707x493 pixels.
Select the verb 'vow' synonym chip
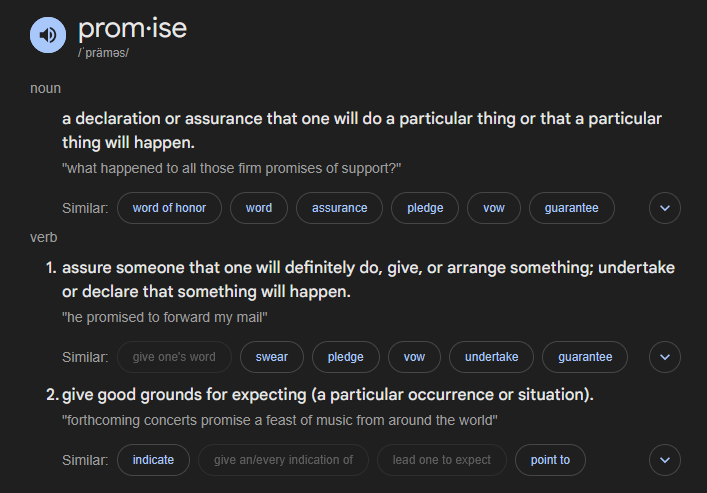pyautogui.click(x=414, y=357)
